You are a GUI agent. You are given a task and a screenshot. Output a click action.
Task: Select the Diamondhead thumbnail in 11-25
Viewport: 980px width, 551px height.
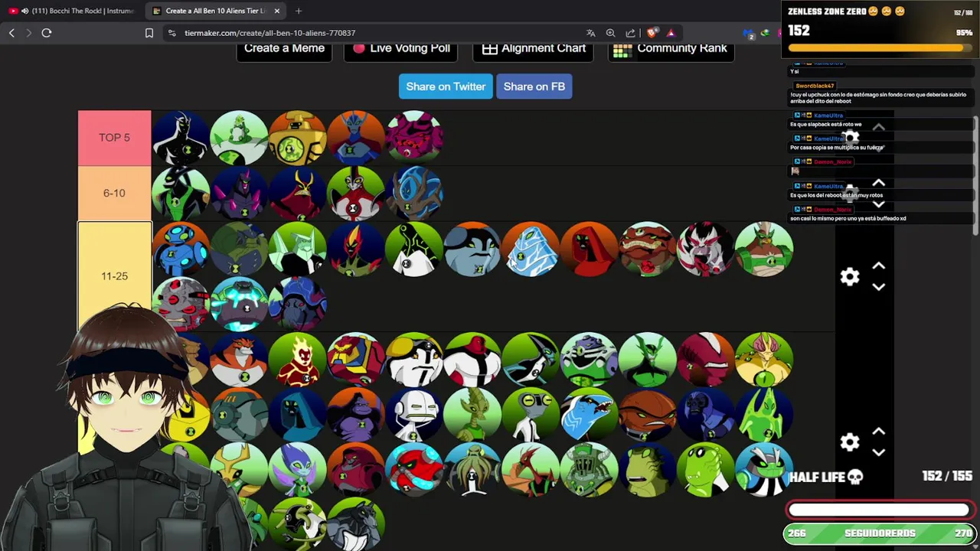(x=297, y=249)
